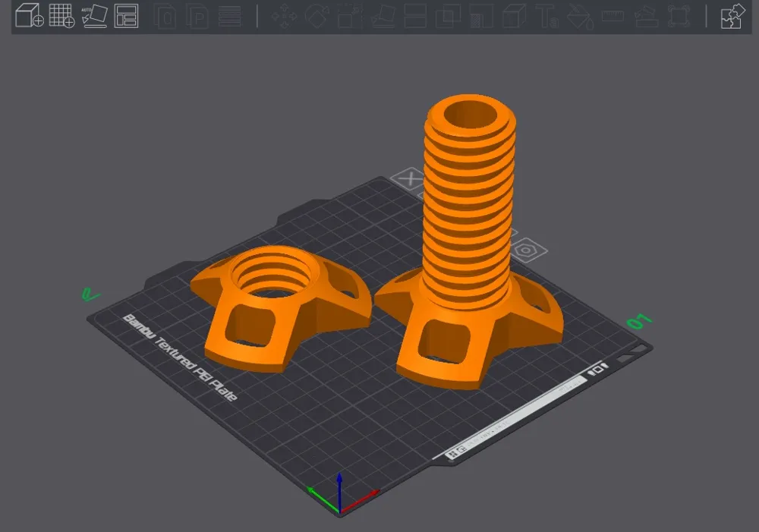Select the Move tool
The height and width of the screenshot is (532, 759).
point(284,15)
